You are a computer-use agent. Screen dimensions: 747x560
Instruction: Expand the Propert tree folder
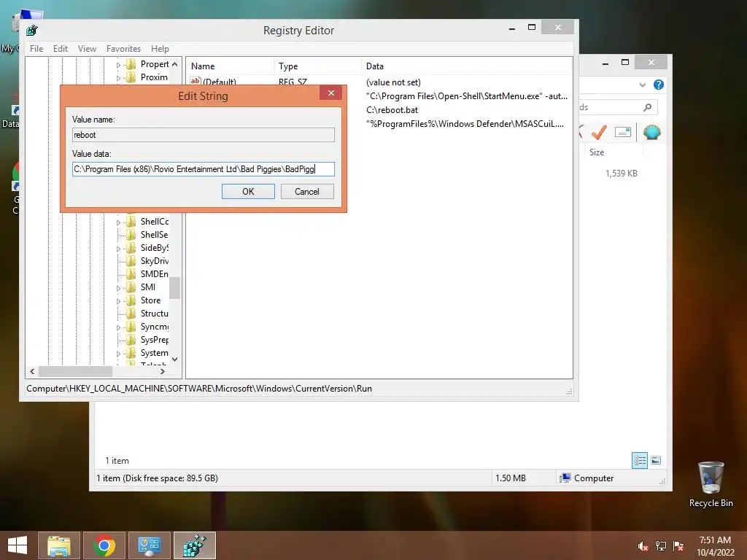click(118, 65)
